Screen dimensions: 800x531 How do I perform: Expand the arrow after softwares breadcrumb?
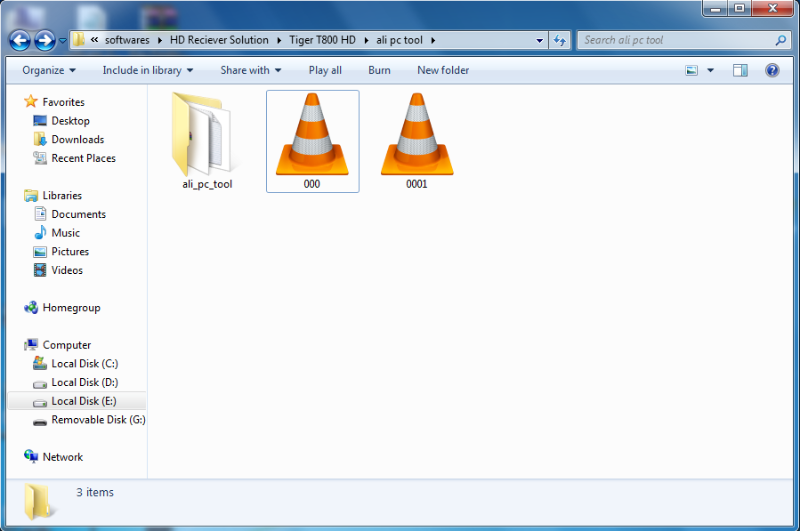pyautogui.click(x=160, y=40)
